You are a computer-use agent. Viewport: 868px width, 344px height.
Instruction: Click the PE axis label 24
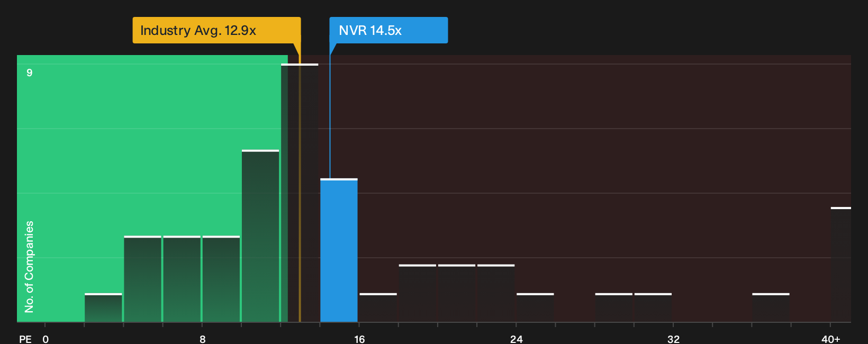point(517,339)
